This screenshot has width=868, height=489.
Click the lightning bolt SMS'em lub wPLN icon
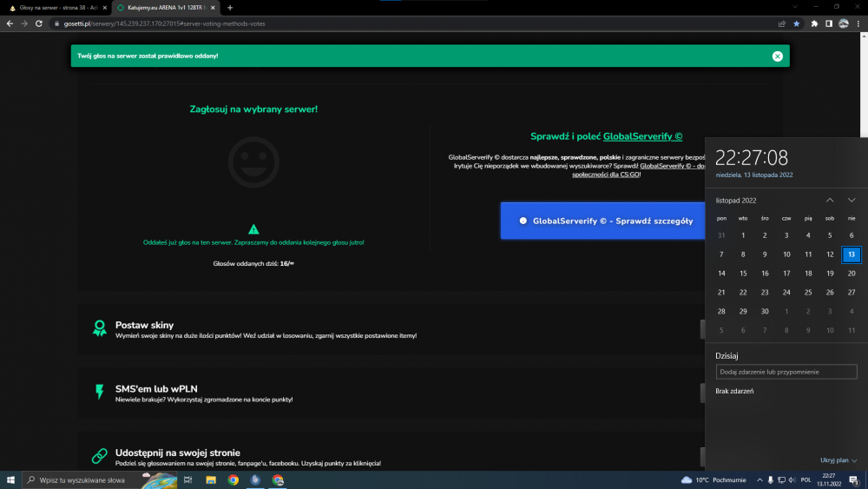click(100, 392)
